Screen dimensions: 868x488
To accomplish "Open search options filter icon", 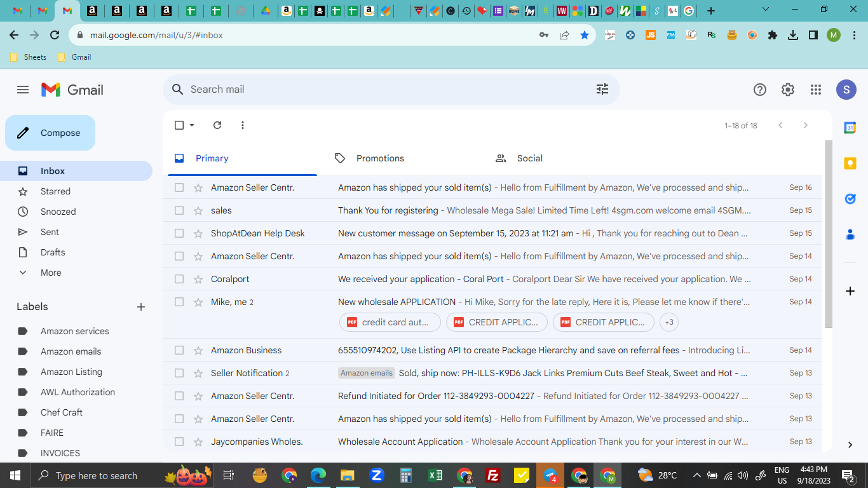I will tap(602, 90).
